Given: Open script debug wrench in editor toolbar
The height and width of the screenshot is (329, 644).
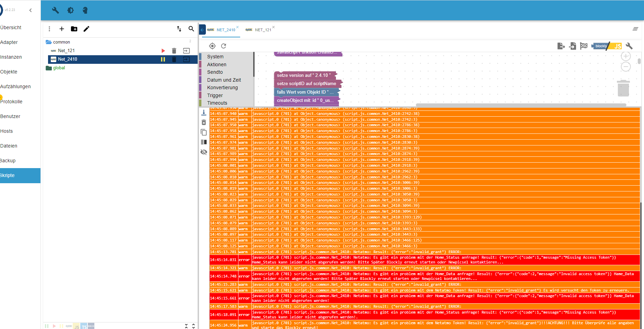Looking at the screenshot, I should (x=629, y=46).
